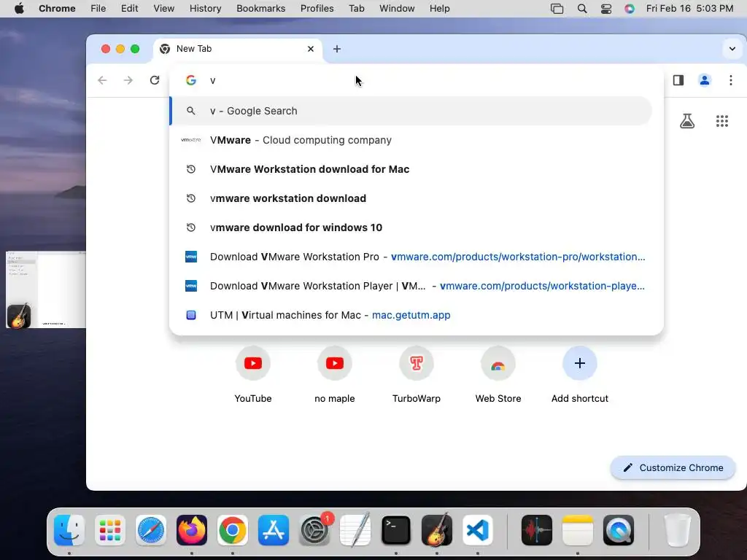Open the Trash from the Dock
This screenshot has height=560, width=747.
tap(677, 530)
